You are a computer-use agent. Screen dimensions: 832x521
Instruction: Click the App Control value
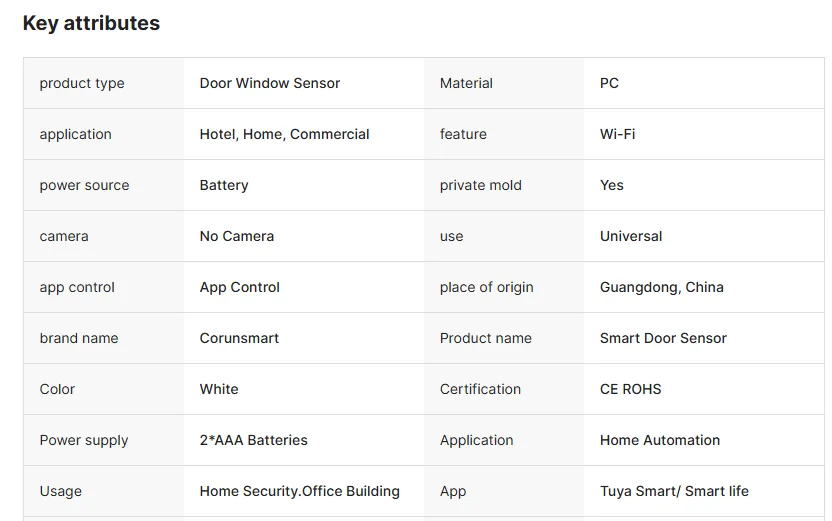point(240,287)
